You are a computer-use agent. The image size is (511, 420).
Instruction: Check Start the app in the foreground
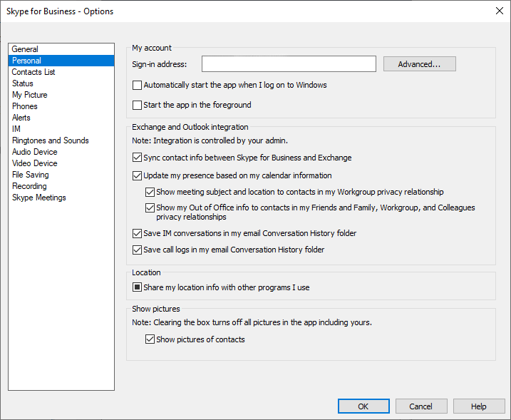click(x=138, y=106)
